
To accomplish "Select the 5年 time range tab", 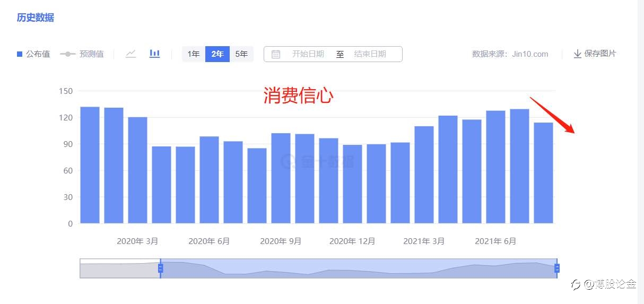I will [x=241, y=54].
